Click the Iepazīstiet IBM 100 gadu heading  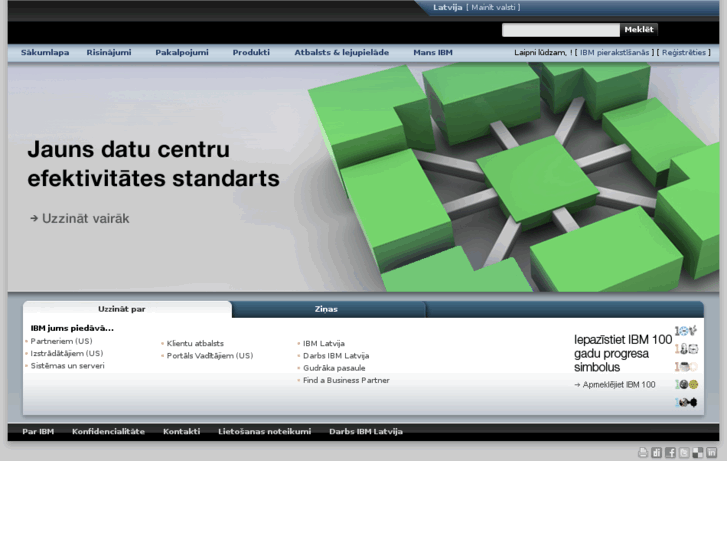pos(623,353)
